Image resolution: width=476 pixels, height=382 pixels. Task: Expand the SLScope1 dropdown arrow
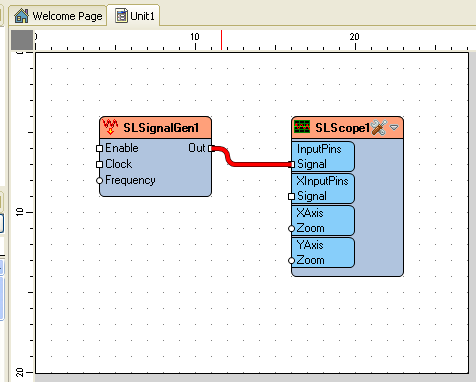coord(394,127)
